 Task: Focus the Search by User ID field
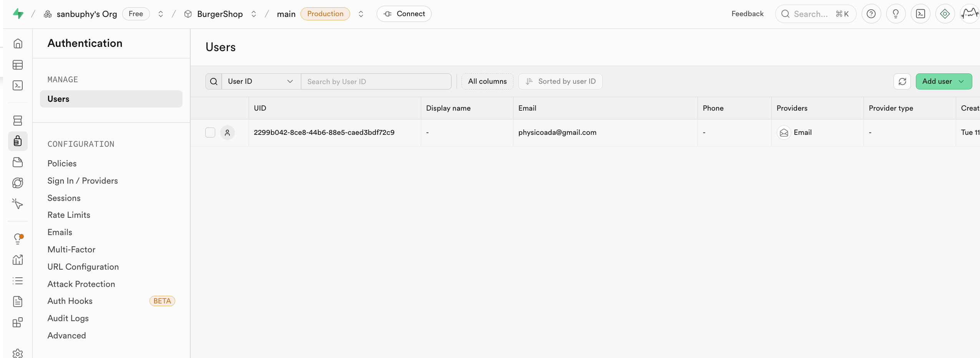tap(376, 81)
